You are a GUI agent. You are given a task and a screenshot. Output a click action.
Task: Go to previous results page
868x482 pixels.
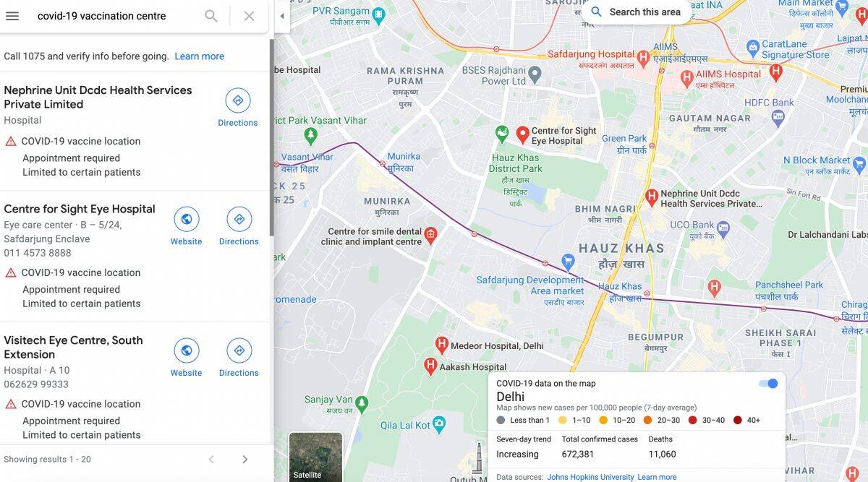click(211, 460)
